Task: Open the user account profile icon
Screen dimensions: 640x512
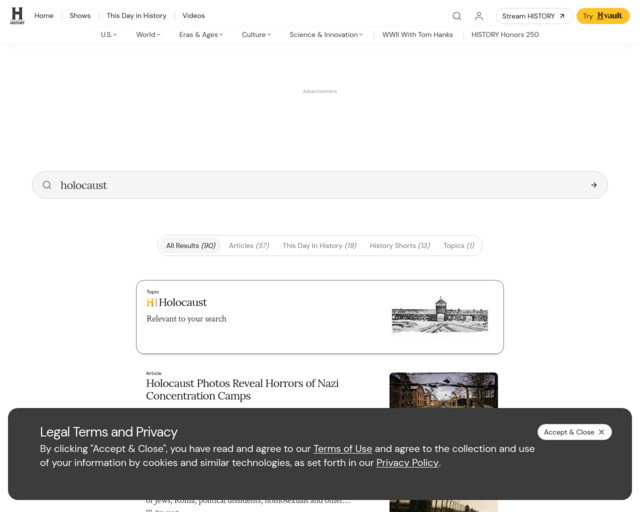Action: (x=479, y=16)
